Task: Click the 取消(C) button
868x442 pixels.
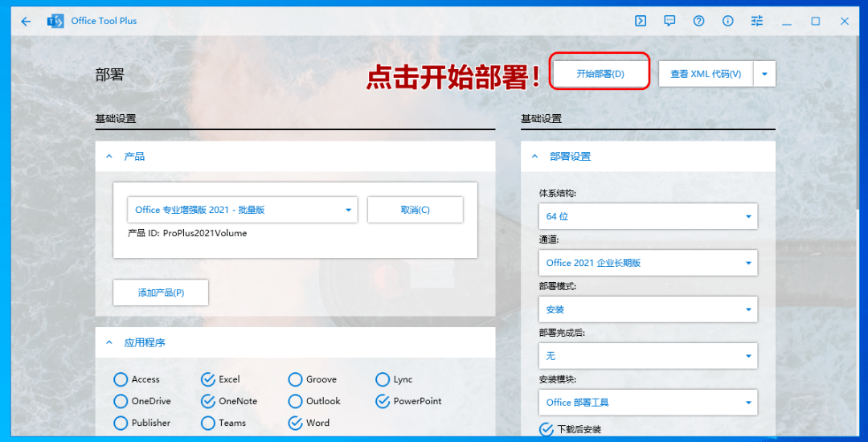Action: pos(416,210)
